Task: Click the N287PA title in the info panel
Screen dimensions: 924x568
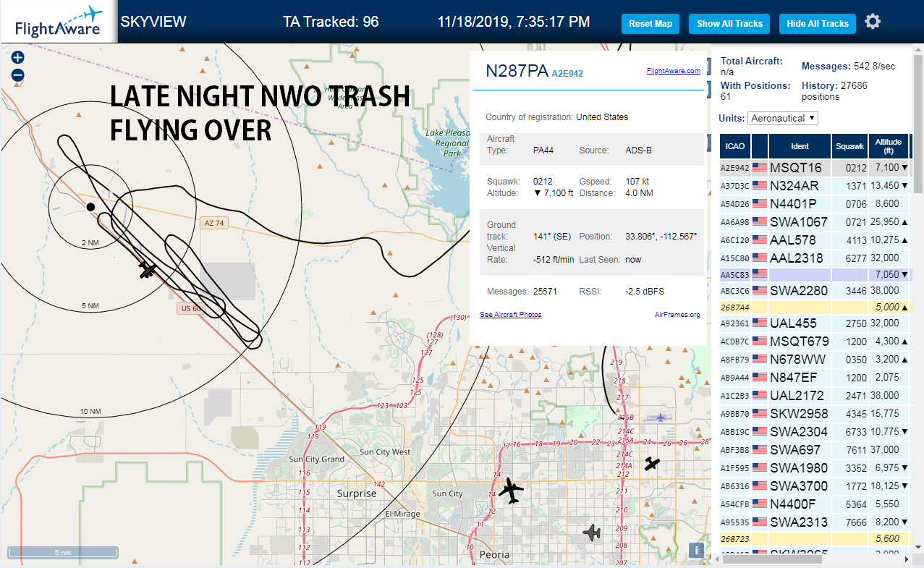Action: [x=517, y=71]
